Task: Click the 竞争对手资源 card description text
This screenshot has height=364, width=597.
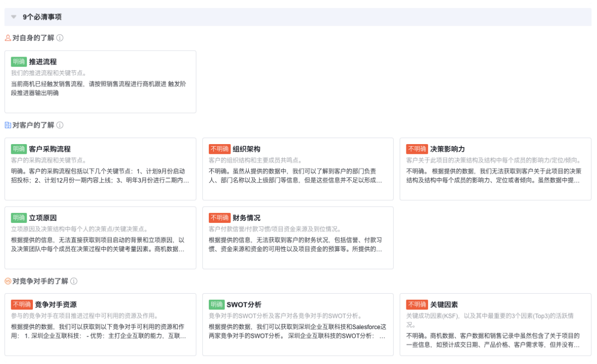Action: 99,331
